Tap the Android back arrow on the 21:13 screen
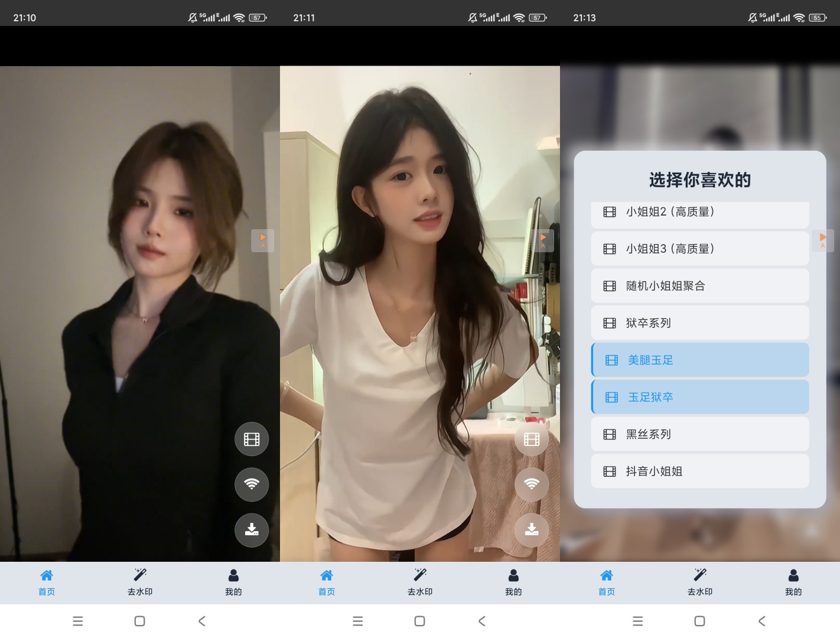The height and width of the screenshot is (638, 840). (x=762, y=621)
